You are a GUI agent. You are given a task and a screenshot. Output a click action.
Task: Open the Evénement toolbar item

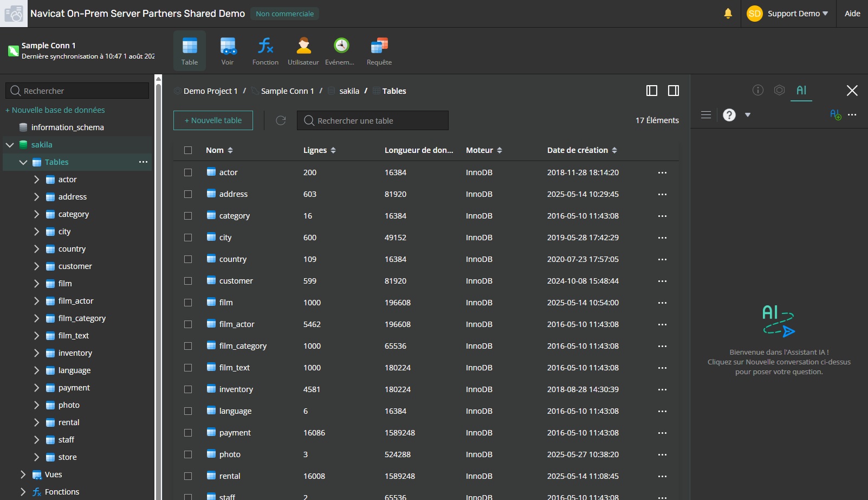point(341,50)
